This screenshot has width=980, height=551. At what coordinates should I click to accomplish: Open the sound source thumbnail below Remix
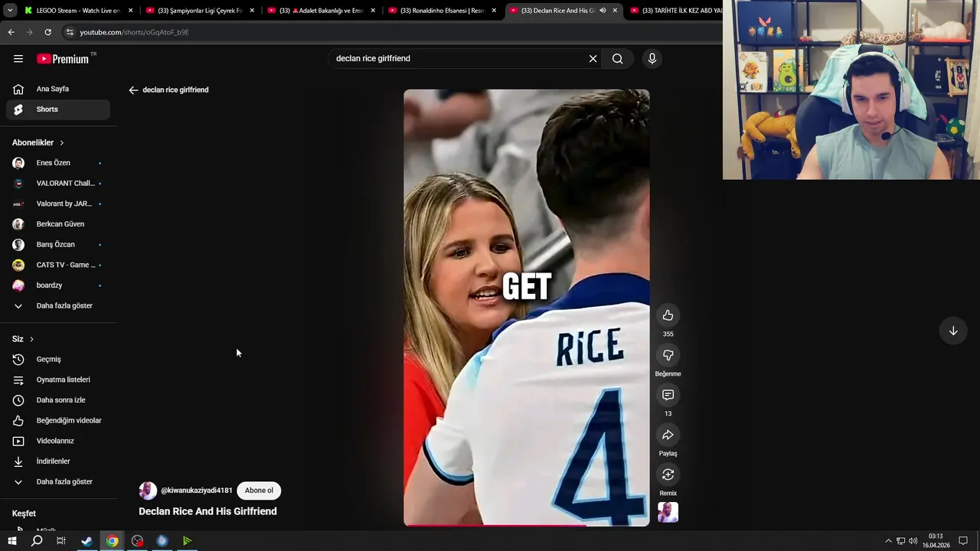click(668, 512)
